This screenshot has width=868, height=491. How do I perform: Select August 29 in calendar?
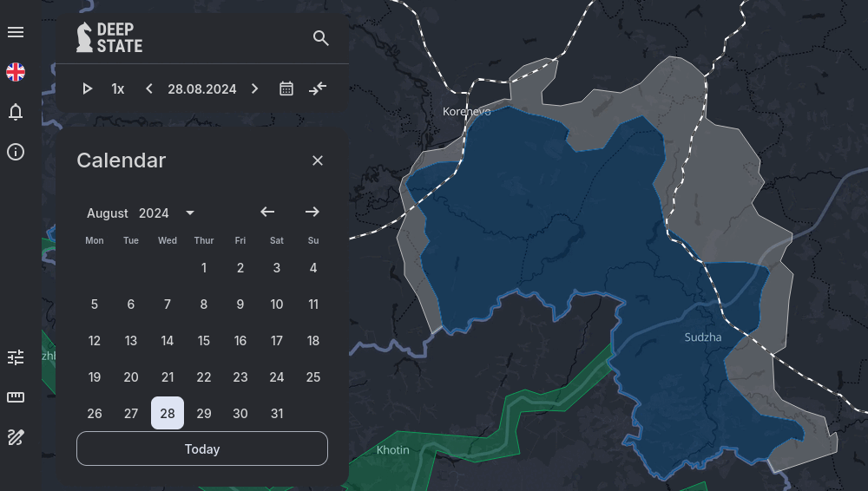[204, 414]
